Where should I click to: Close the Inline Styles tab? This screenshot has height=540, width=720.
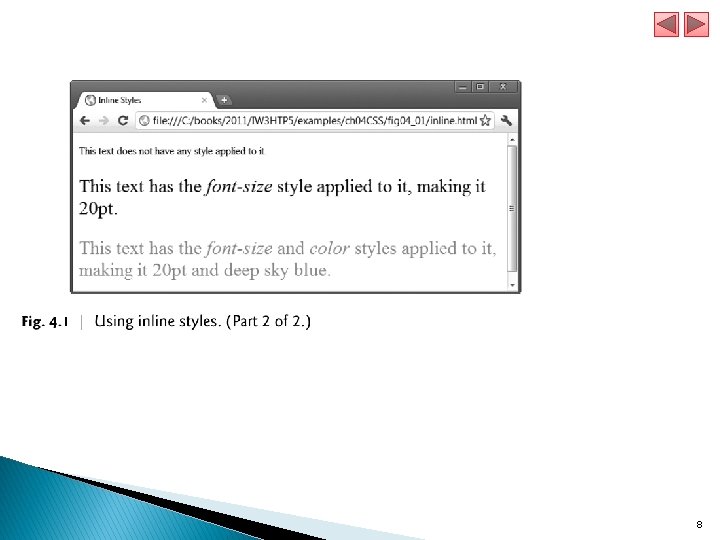pos(204,100)
